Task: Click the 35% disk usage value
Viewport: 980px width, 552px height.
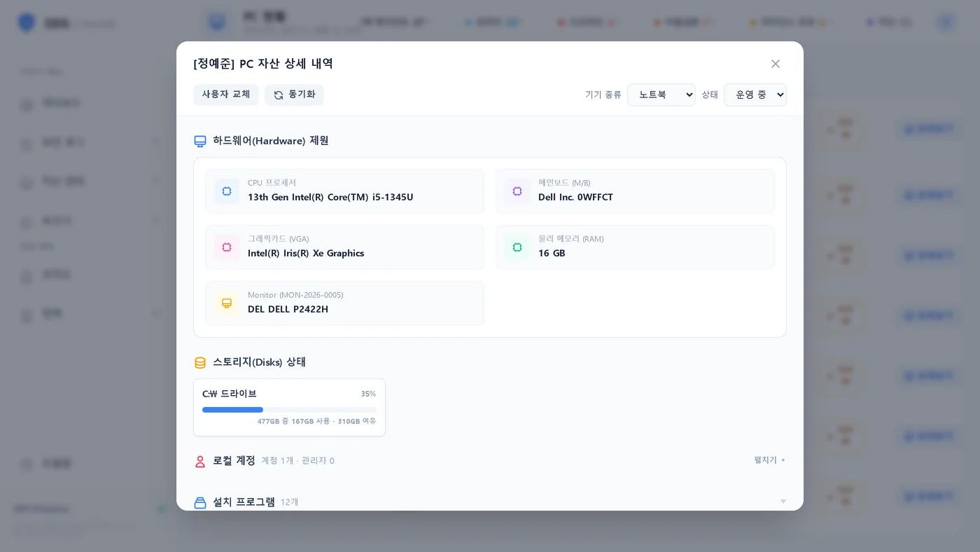Action: point(368,394)
